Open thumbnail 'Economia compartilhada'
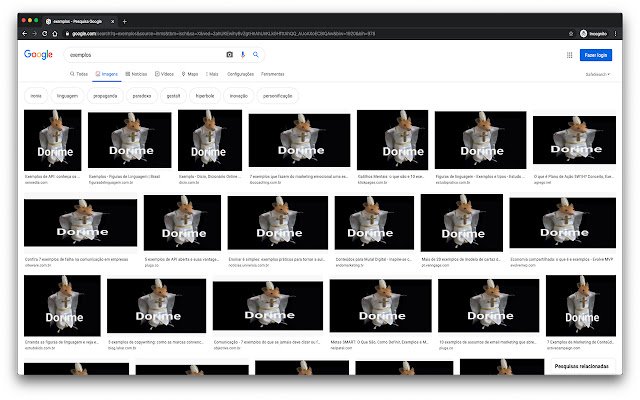The height and width of the screenshot is (400, 640). [562, 223]
